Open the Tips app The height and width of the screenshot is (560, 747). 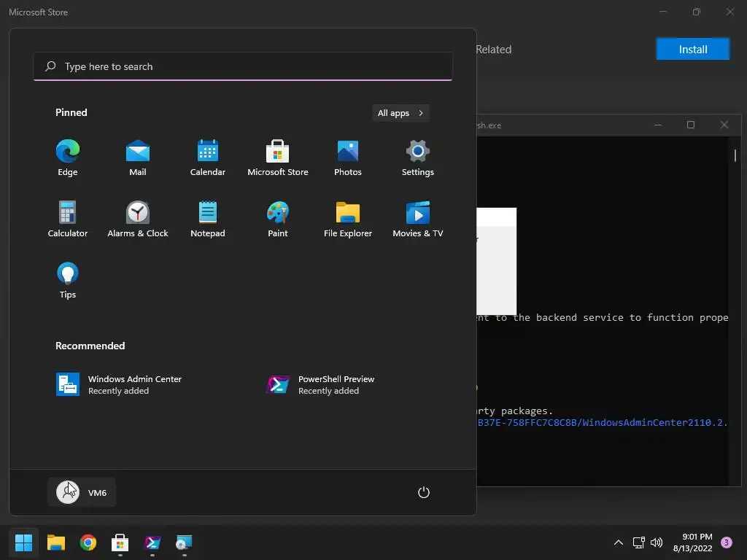point(68,281)
